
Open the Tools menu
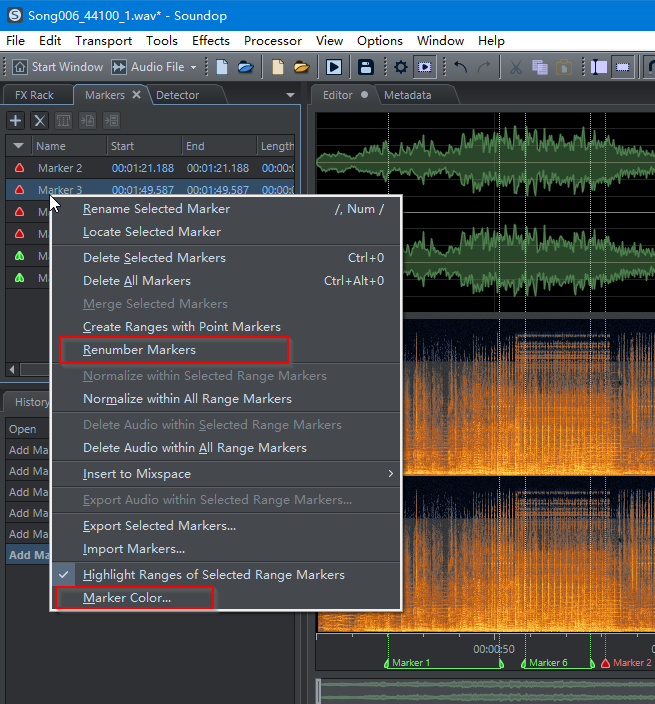pos(162,41)
